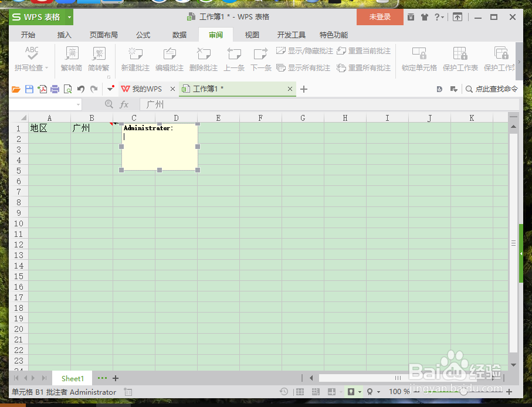The width and height of the screenshot is (532, 407).
Task: Open the WPS 表格 main menu dropdown
Action: pos(69,17)
